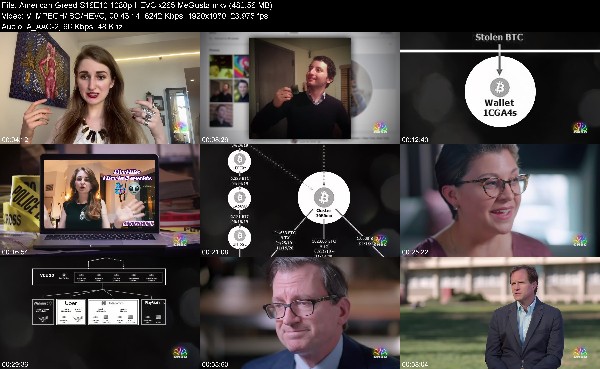Open thumbnail of man in black sweater
600x369 pixels.
tap(300, 88)
